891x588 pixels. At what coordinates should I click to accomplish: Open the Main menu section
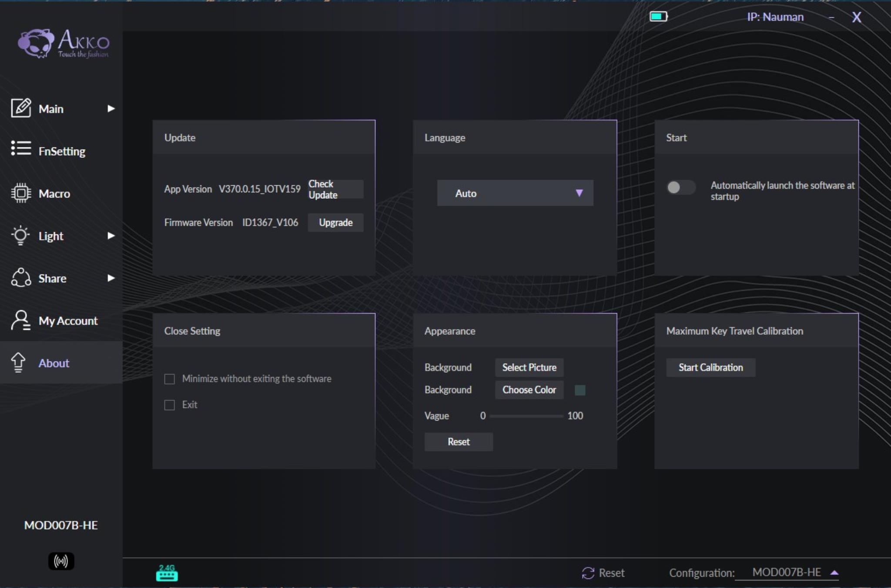coord(61,108)
